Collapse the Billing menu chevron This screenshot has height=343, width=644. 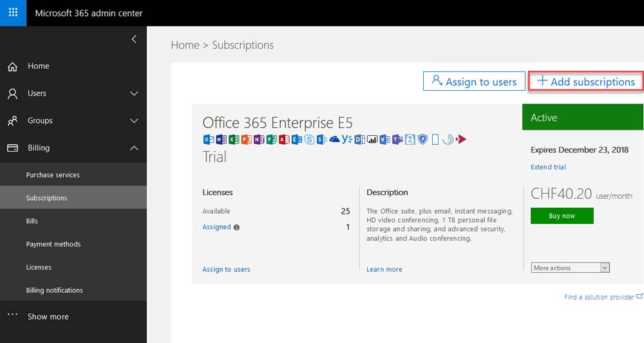pyautogui.click(x=134, y=148)
